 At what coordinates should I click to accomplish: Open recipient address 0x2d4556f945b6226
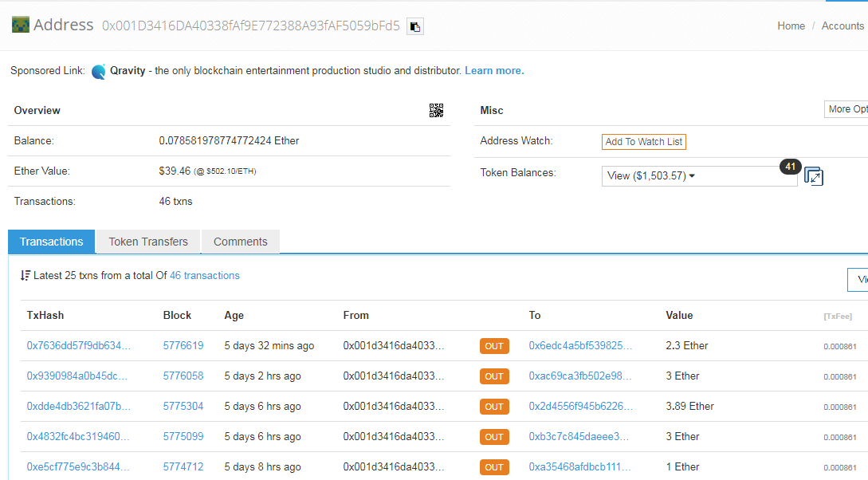[x=581, y=407]
